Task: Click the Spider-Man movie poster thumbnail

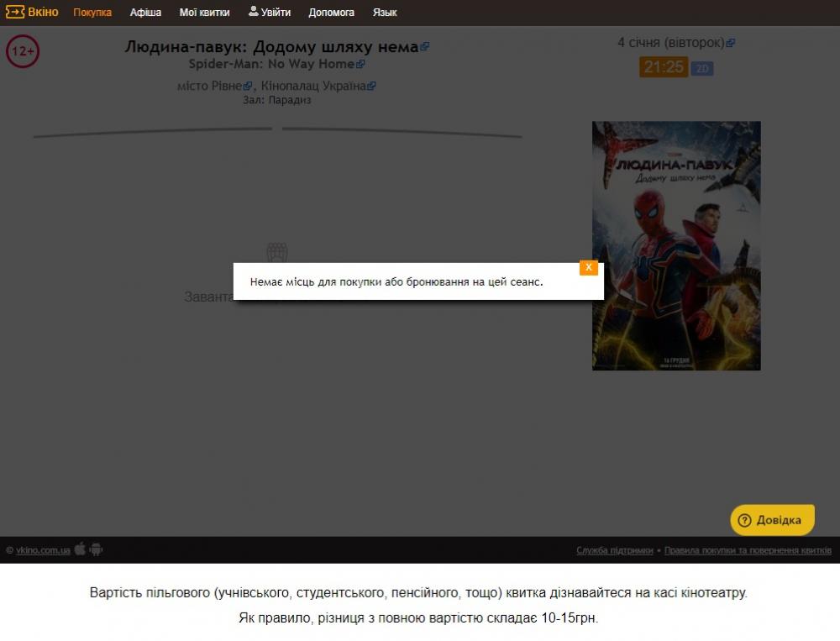Action: tap(676, 245)
